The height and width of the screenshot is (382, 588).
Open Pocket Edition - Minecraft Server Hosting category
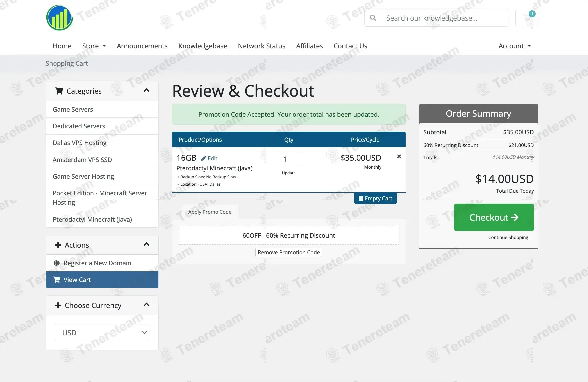pos(102,198)
